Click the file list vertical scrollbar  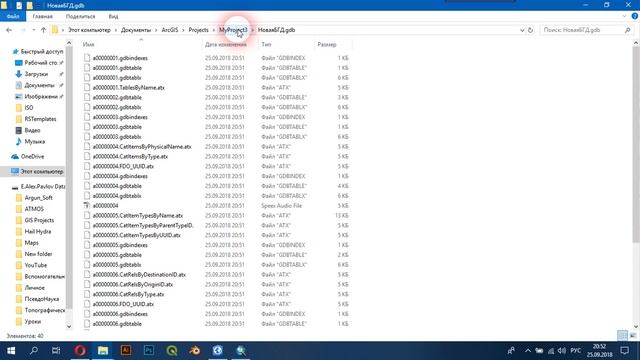pyautogui.click(x=636, y=145)
